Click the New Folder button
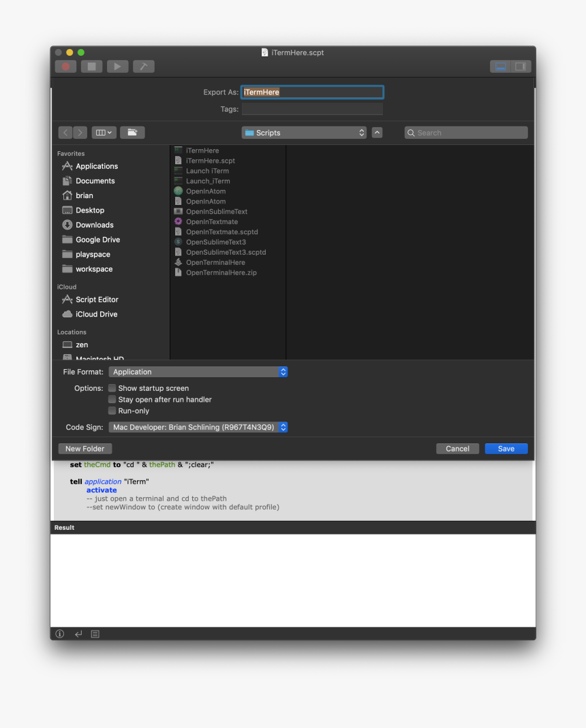Image resolution: width=586 pixels, height=728 pixels. tap(84, 448)
